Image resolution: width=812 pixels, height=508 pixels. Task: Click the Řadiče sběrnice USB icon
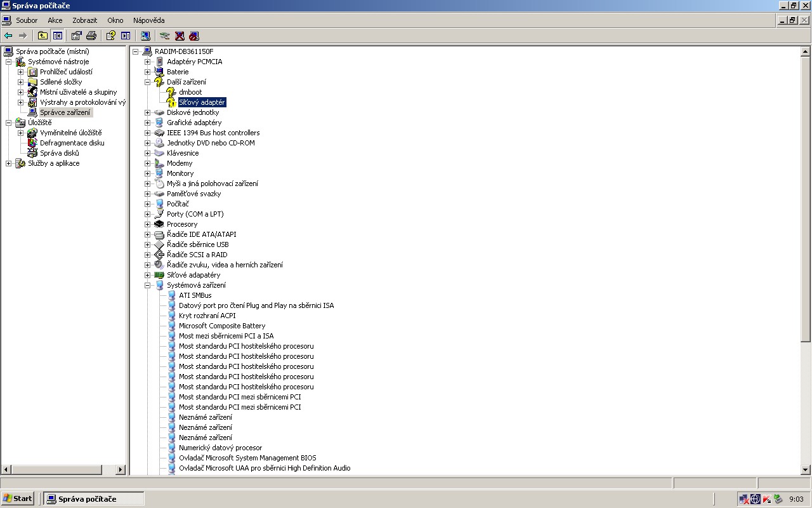pyautogui.click(x=159, y=244)
